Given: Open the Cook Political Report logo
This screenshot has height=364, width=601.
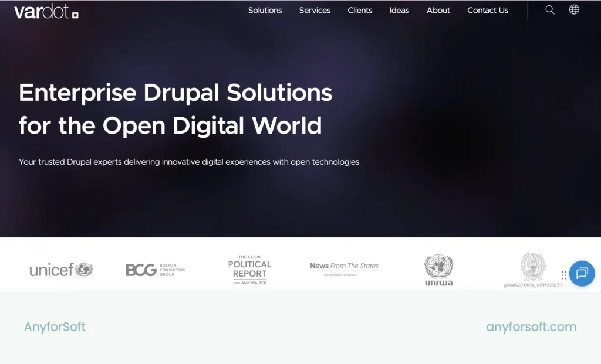Looking at the screenshot, I should point(249,270).
